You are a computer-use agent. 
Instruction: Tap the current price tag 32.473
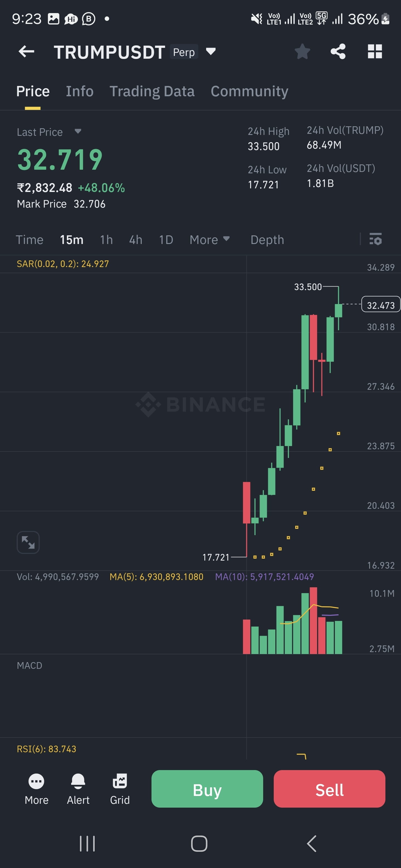click(381, 305)
